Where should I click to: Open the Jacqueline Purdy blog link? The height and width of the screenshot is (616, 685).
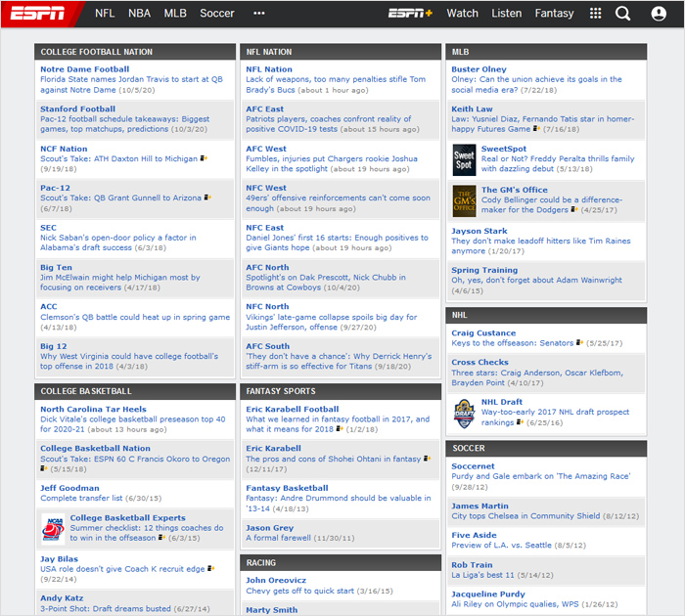click(x=488, y=594)
